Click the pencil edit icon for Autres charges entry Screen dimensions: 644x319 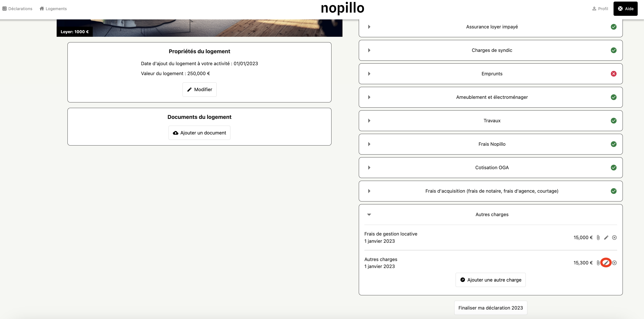[606, 263]
